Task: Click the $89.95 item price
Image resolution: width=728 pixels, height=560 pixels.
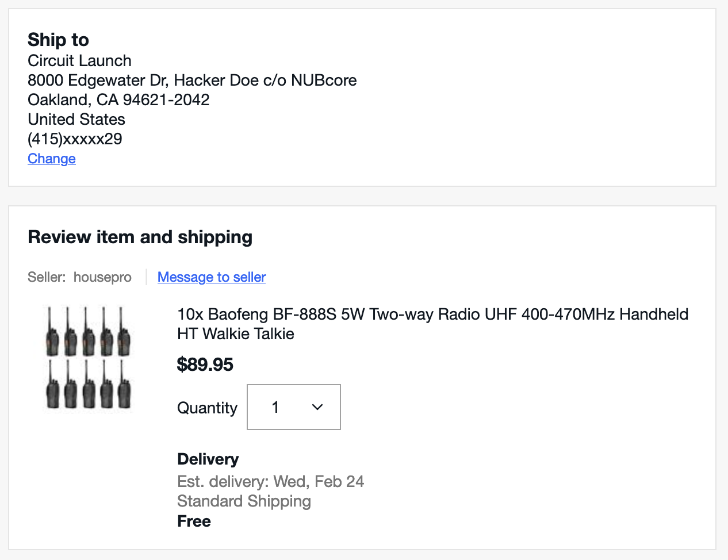Action: click(x=205, y=365)
